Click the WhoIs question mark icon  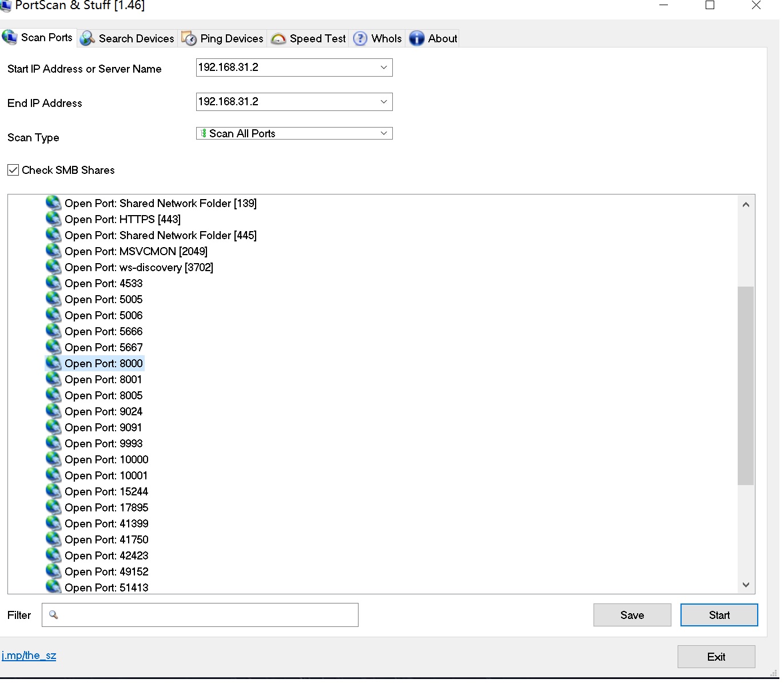(360, 38)
